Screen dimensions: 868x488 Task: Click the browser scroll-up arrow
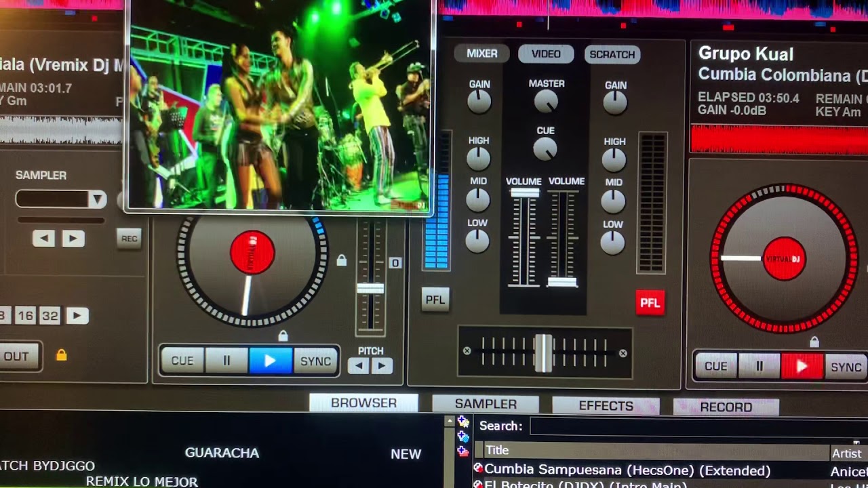point(449,421)
